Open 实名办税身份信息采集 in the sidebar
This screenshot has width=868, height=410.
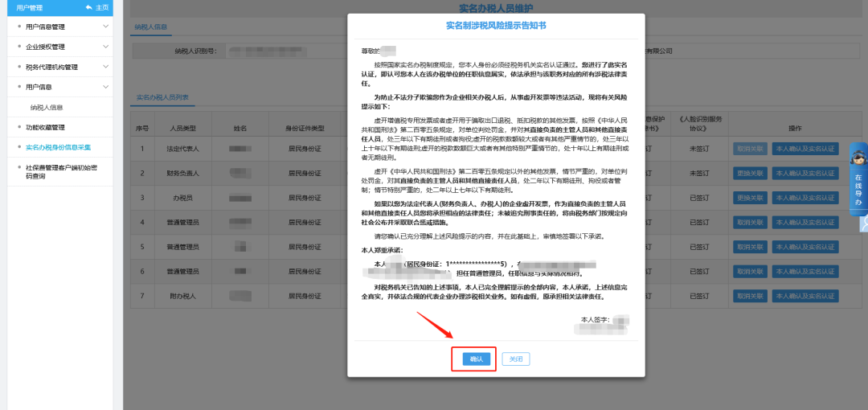[58, 147]
